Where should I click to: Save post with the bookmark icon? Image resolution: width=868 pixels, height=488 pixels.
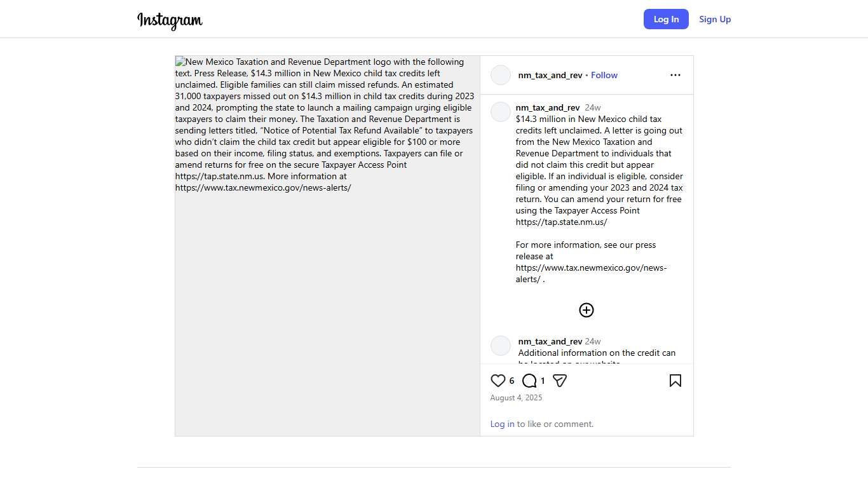tap(675, 381)
